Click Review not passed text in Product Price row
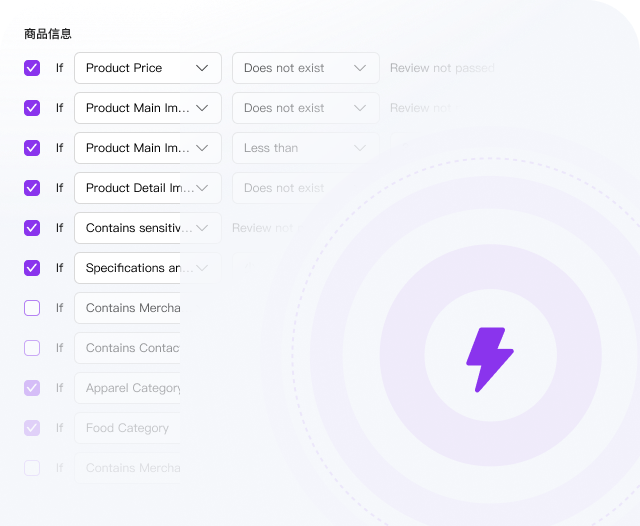640x526 pixels. pos(442,68)
